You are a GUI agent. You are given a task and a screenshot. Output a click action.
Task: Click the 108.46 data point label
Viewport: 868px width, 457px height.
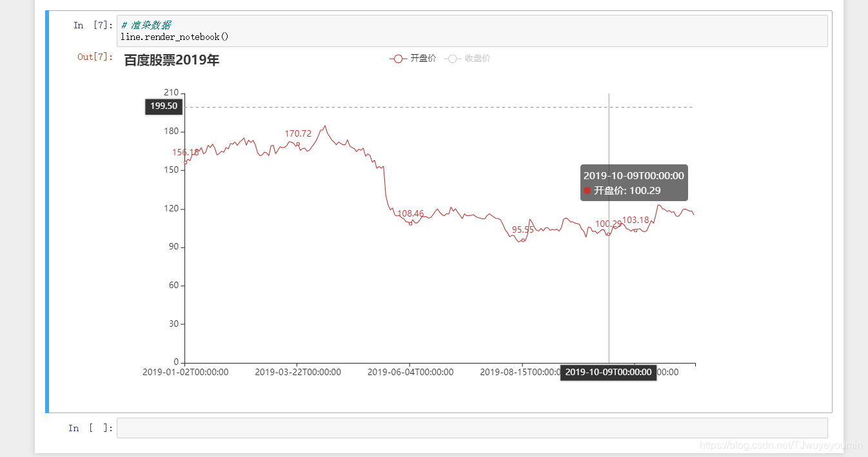click(x=411, y=213)
